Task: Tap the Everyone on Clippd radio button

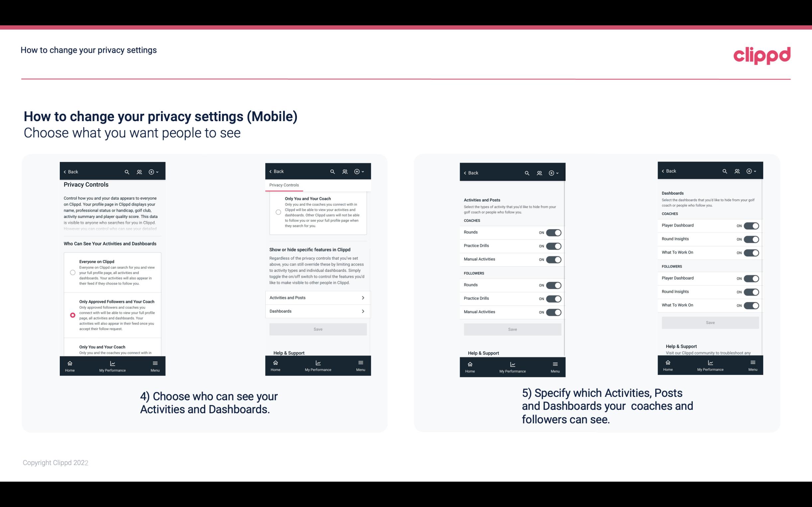Action: coord(72,273)
